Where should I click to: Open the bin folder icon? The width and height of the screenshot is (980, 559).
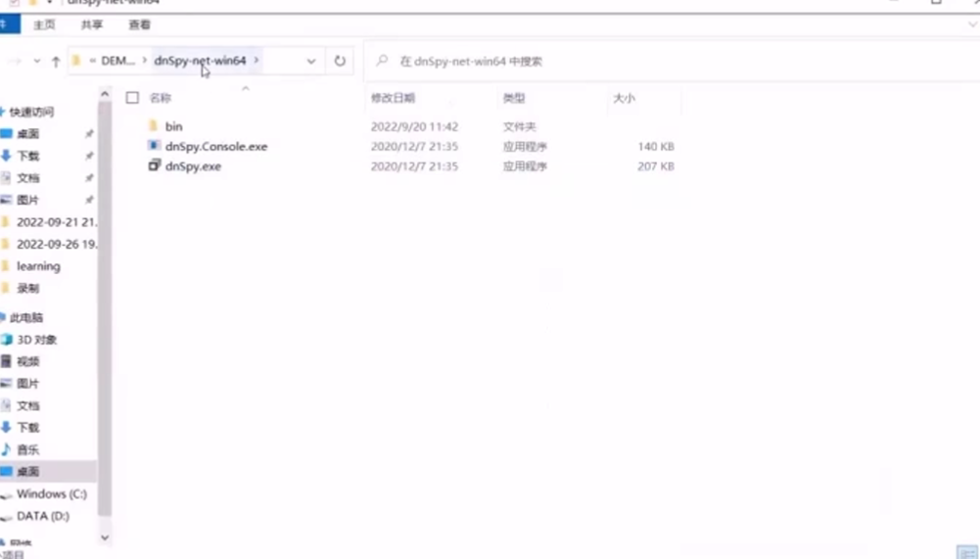pos(153,126)
